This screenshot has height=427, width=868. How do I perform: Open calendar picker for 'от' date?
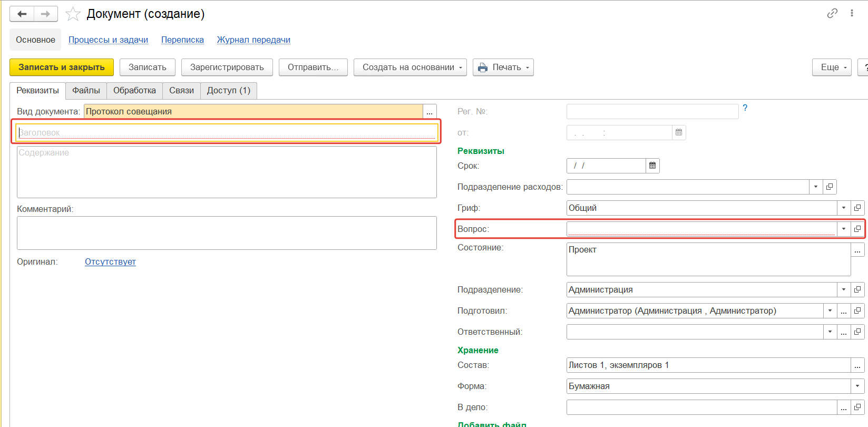679,132
